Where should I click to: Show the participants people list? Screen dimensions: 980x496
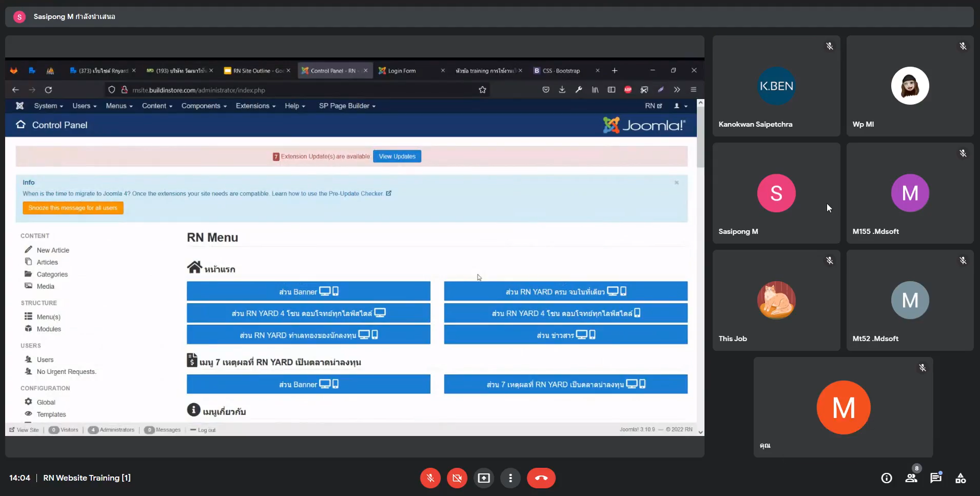pyautogui.click(x=911, y=478)
